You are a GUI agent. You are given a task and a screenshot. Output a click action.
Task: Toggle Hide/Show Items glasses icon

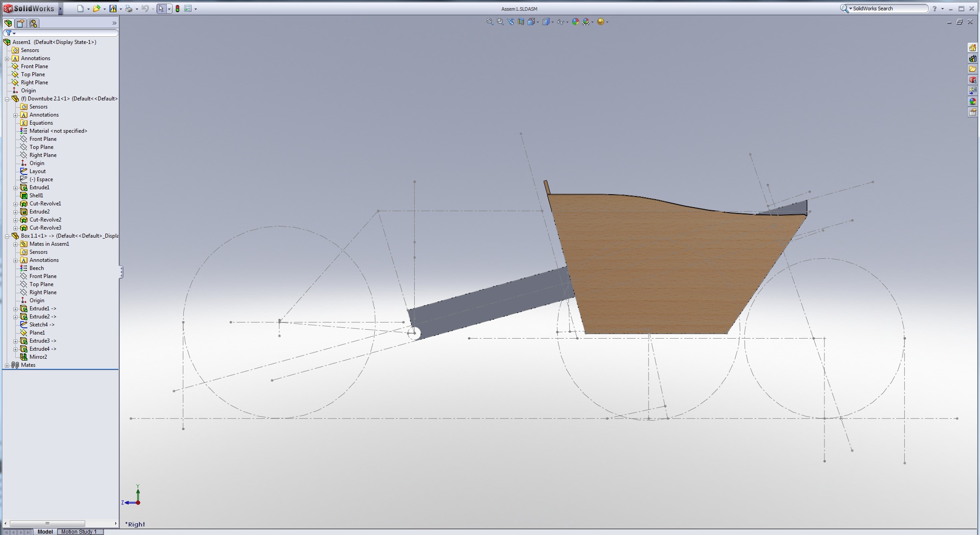pyautogui.click(x=560, y=22)
